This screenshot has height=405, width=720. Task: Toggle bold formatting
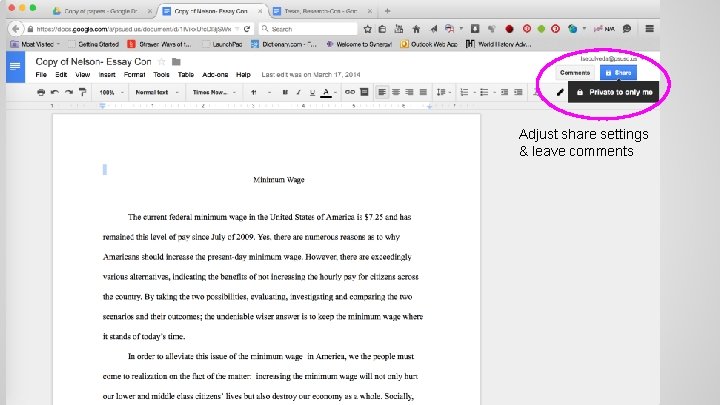(285, 92)
